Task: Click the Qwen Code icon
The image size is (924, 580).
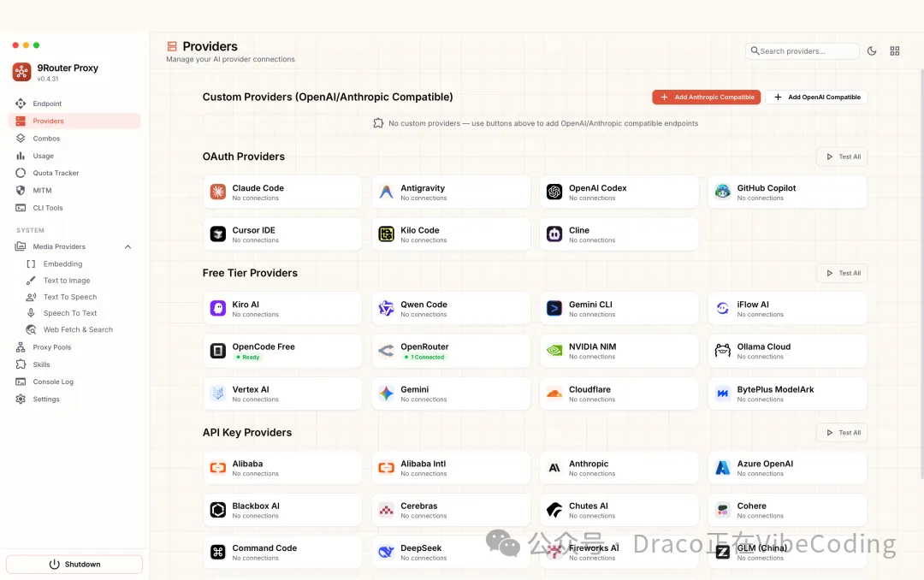Action: [386, 308]
